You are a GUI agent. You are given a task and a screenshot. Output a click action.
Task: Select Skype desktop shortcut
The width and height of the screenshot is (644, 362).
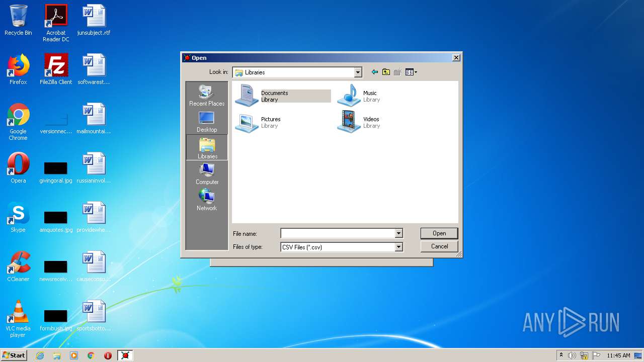(x=18, y=217)
